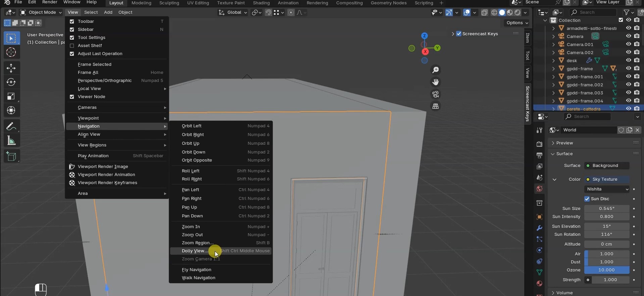Toggle camera view with camera gizmo icon

click(x=436, y=94)
